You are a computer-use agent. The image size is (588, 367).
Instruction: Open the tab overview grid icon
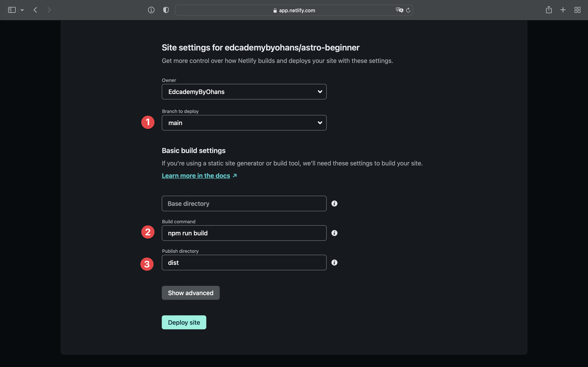(x=577, y=10)
